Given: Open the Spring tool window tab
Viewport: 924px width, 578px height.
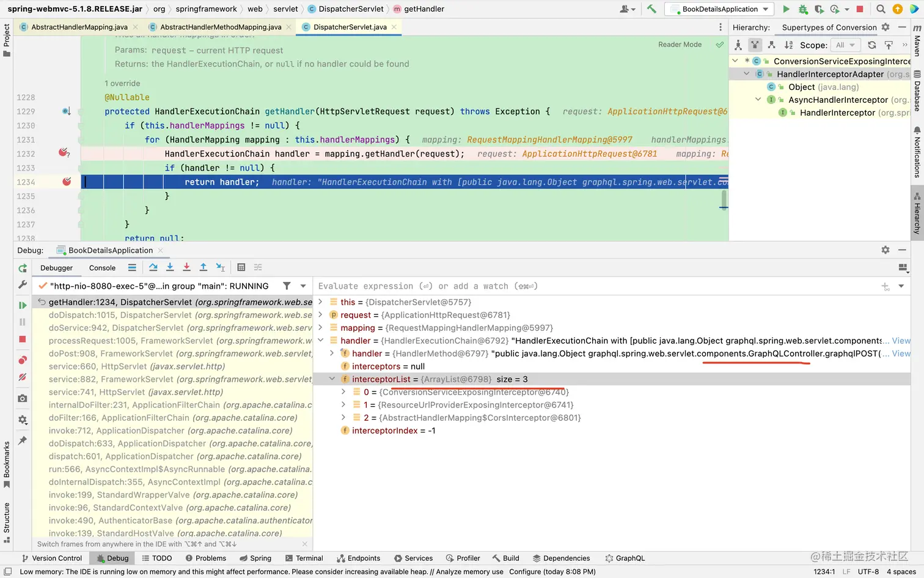Looking at the screenshot, I should [255, 558].
